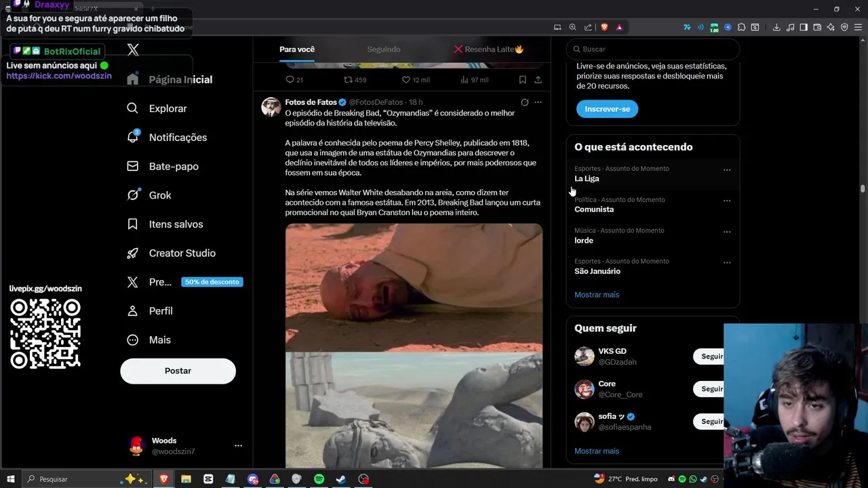Open Brave Shields lion icon

click(604, 27)
